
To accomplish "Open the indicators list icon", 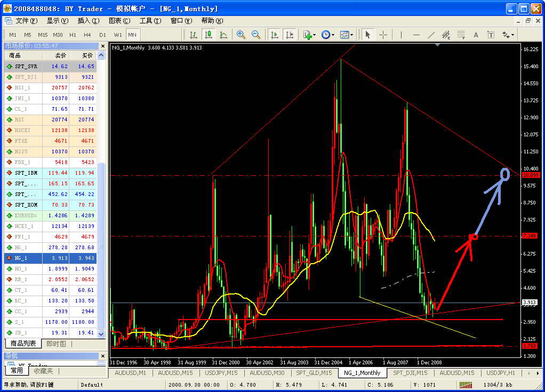I will 307,35.
